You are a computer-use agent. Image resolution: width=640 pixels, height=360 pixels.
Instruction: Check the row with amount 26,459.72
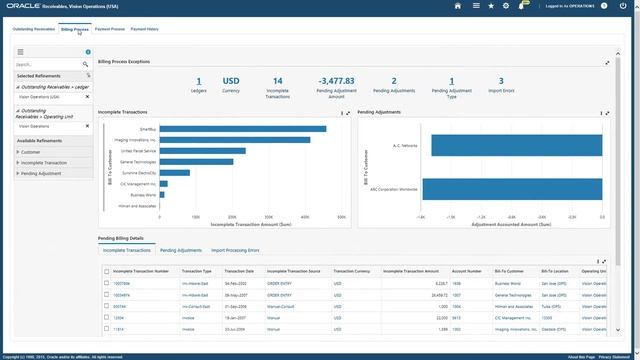pyautogui.click(x=107, y=294)
